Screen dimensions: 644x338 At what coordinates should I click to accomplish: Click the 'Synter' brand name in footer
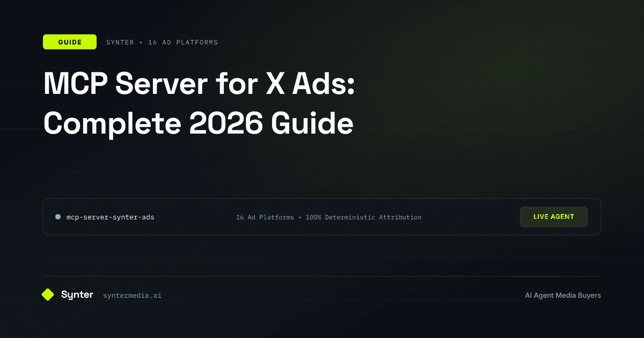click(77, 295)
